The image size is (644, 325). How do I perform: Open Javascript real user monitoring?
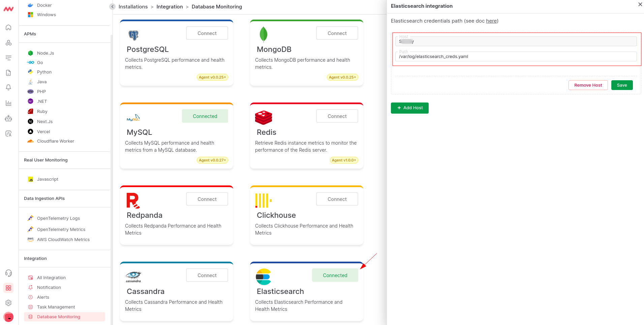[x=48, y=179]
